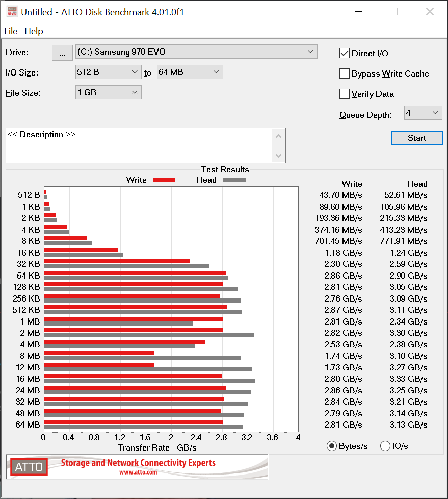448x499 pixels.
Task: Click the 1 MB read value 2.34 GB/s
Action: (x=409, y=321)
